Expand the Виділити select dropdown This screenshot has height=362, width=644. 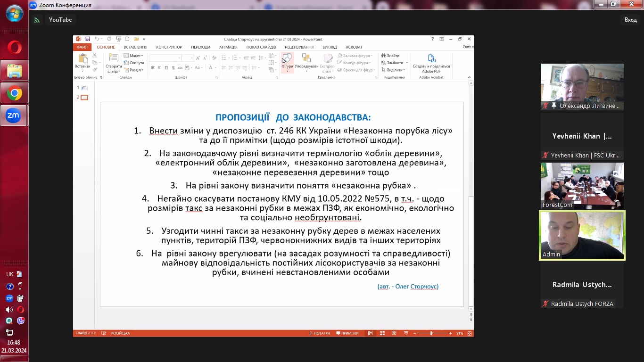tap(393, 70)
